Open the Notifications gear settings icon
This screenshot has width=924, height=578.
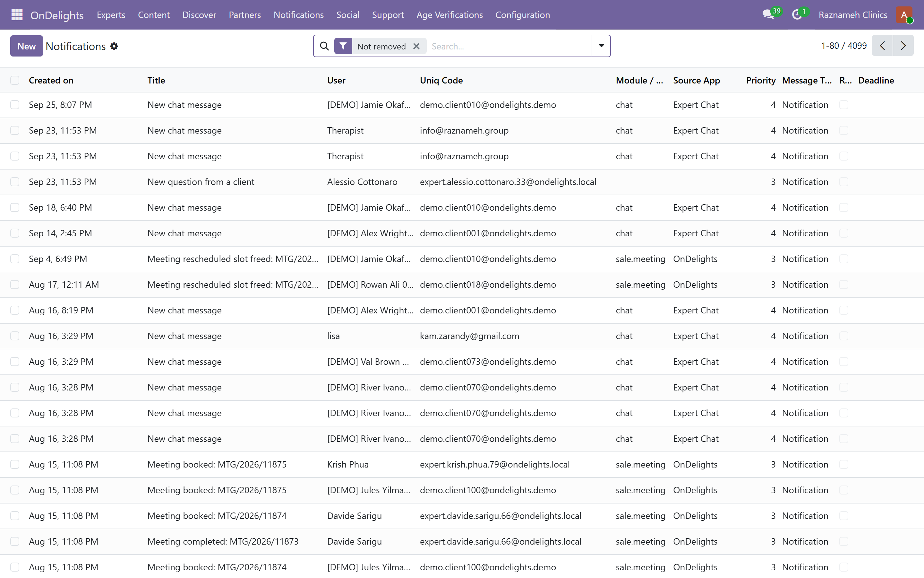point(114,46)
